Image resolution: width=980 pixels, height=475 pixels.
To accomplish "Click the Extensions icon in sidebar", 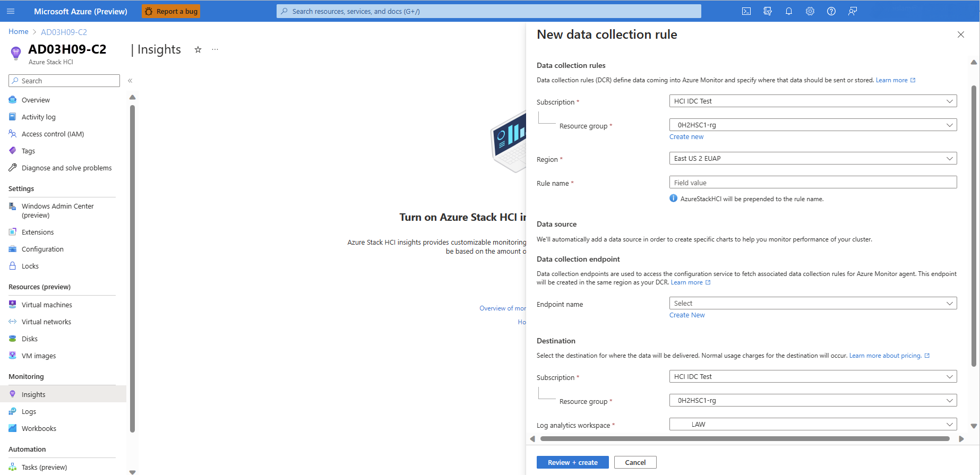I will pyautogui.click(x=13, y=232).
